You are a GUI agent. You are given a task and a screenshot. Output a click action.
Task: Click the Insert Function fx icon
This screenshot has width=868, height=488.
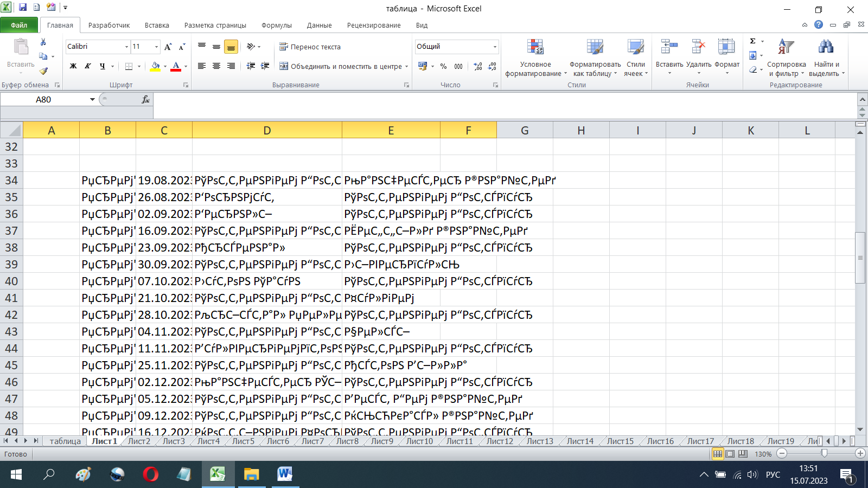pos(145,99)
